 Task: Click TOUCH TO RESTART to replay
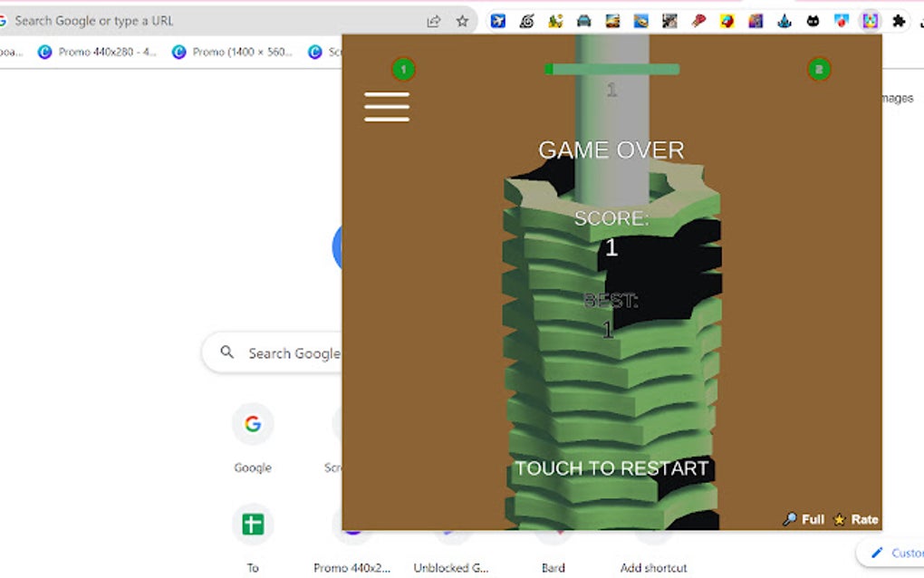tap(611, 468)
